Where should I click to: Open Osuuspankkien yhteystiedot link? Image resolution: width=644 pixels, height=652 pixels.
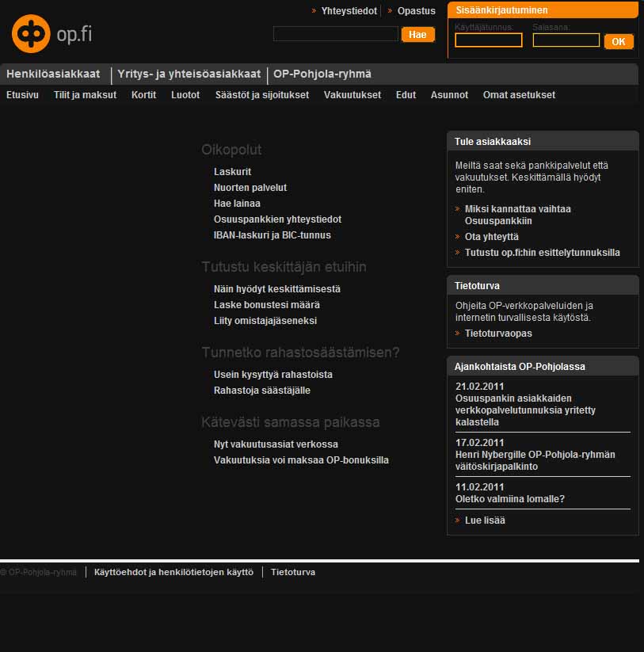pyautogui.click(x=278, y=219)
